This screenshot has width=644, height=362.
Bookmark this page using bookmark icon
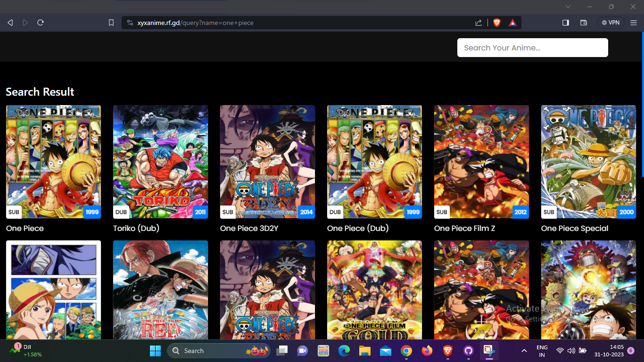pyautogui.click(x=111, y=23)
